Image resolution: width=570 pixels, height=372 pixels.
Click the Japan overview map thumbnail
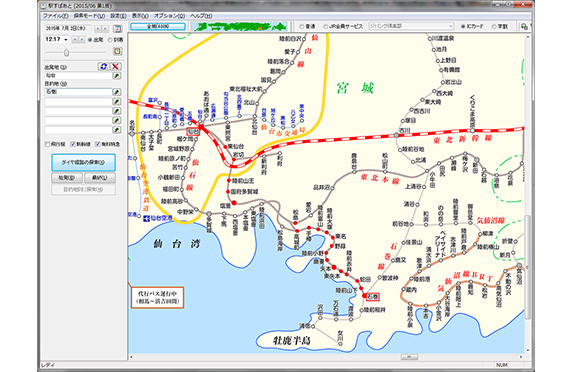240,27
